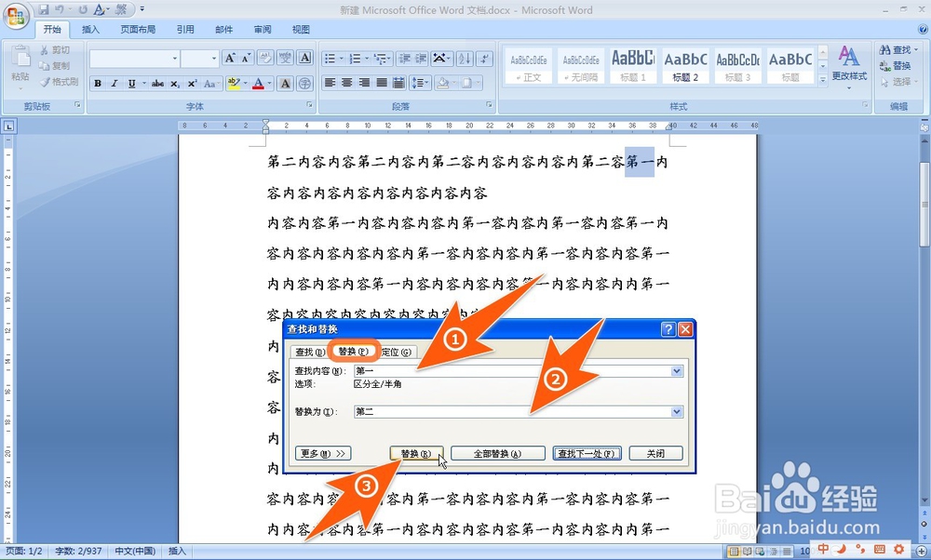
Task: Toggle Subscript formatting
Action: 175,84
